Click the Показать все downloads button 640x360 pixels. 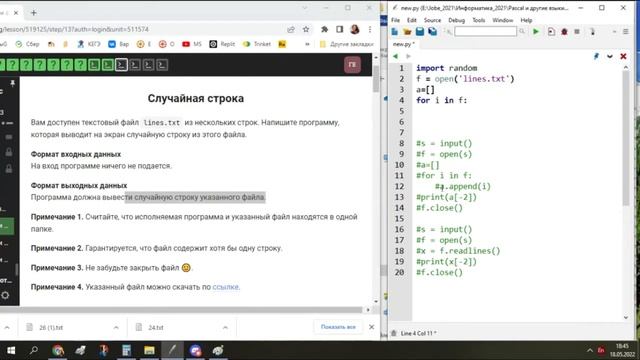[338, 327]
